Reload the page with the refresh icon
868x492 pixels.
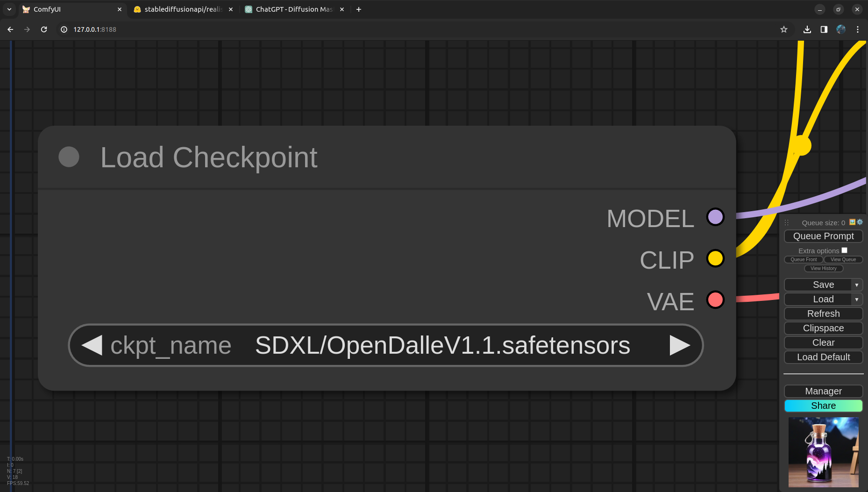(x=44, y=29)
